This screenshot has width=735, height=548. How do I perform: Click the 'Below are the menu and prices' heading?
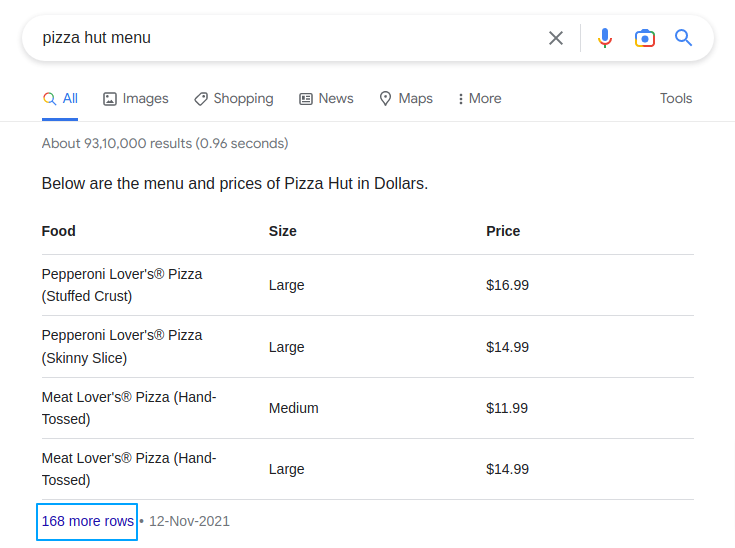coord(235,183)
